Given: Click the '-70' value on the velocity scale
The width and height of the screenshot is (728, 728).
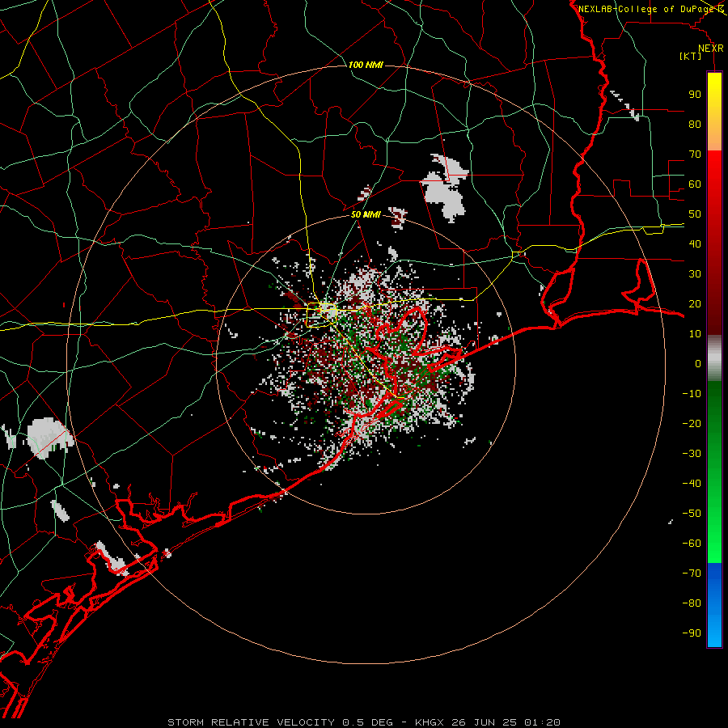Looking at the screenshot, I should [692, 574].
